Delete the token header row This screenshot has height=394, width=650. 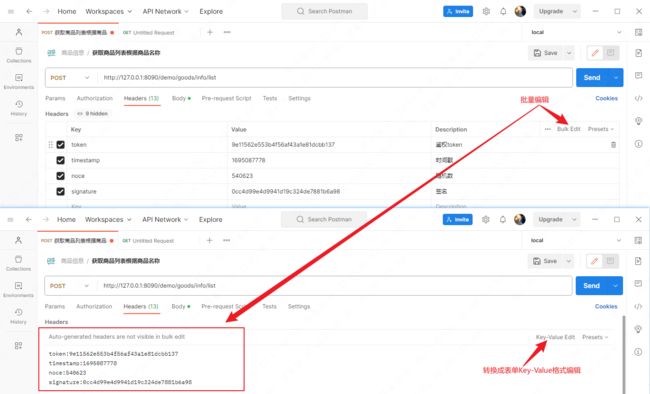(614, 145)
